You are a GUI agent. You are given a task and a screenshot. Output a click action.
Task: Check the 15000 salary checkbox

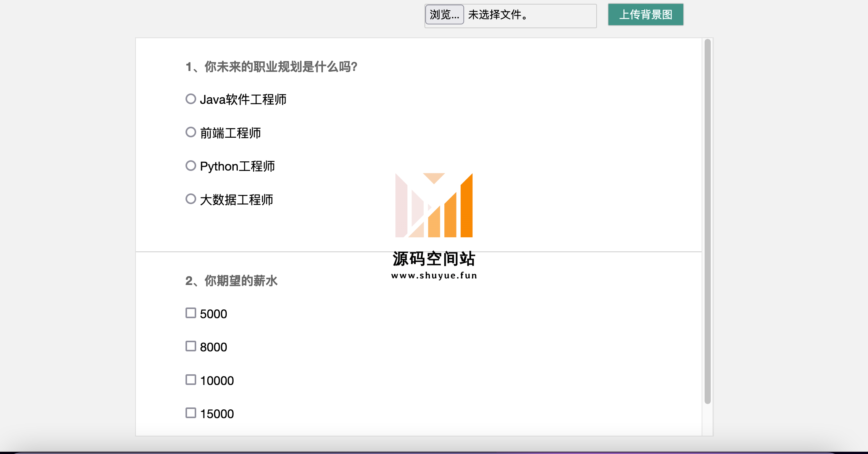point(190,413)
